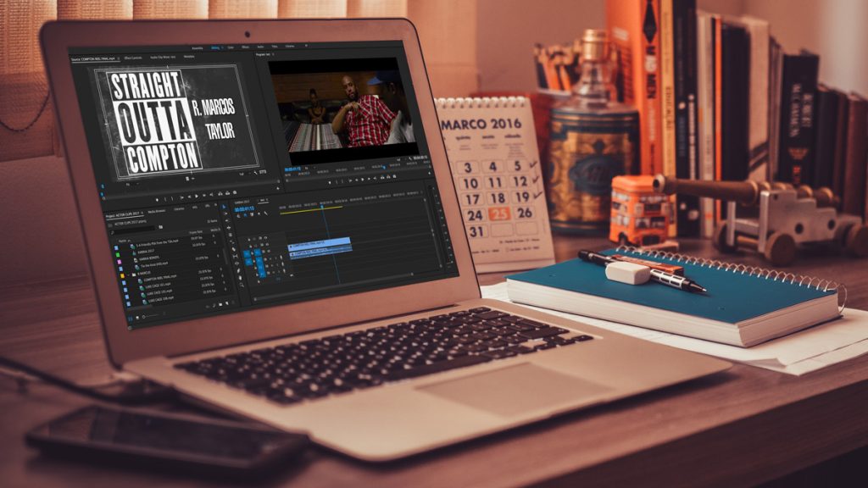Toggle Snap in the timeline header
The width and height of the screenshot is (868, 488).
[245, 215]
